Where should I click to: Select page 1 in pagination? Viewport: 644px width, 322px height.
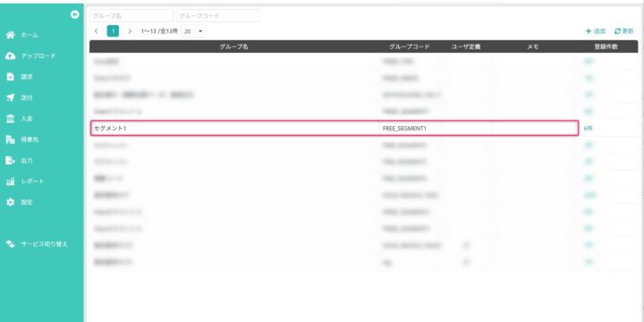pos(113,31)
